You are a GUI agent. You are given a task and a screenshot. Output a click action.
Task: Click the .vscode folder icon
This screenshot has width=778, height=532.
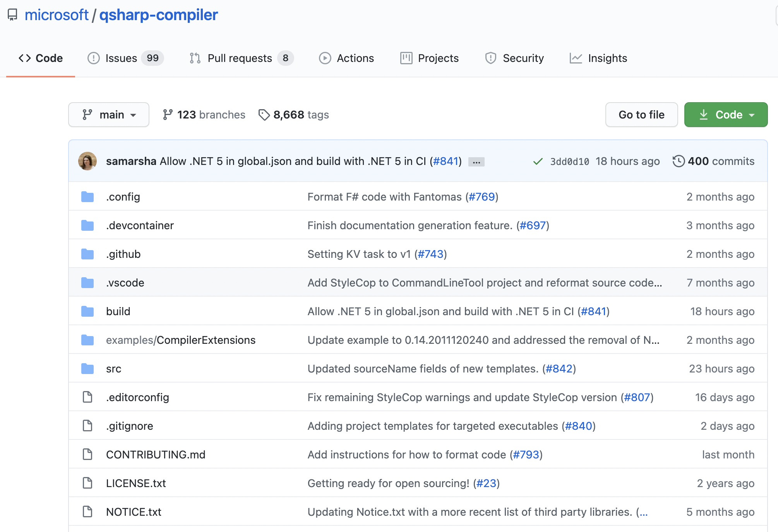click(87, 283)
